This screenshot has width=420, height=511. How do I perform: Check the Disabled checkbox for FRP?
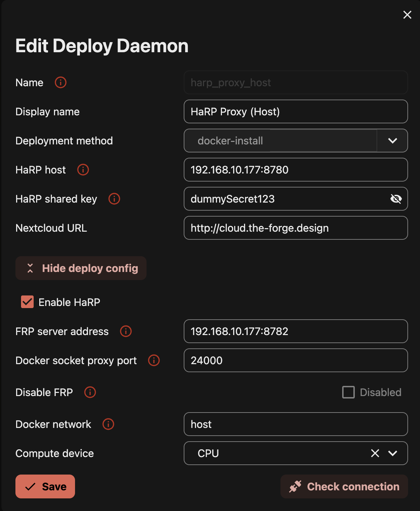point(348,392)
